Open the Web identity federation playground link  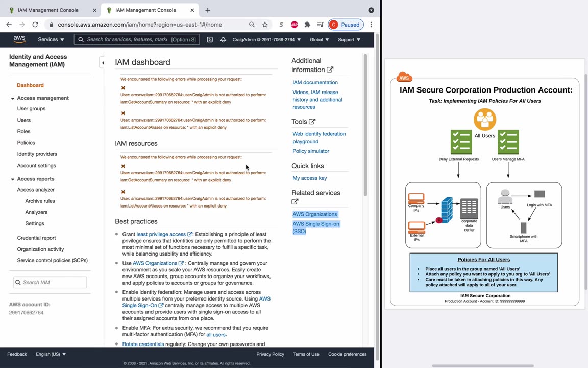pyautogui.click(x=319, y=137)
